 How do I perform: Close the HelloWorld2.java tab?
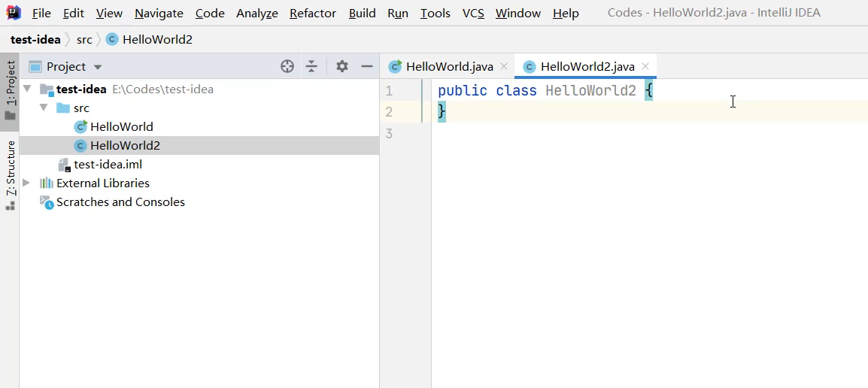645,66
